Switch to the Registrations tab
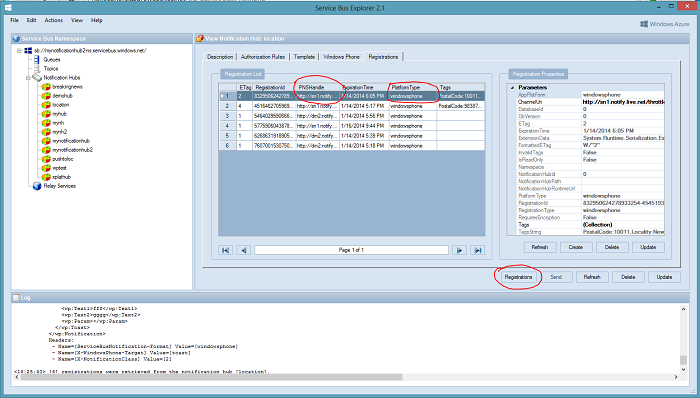The width and height of the screenshot is (700, 398). [x=383, y=57]
